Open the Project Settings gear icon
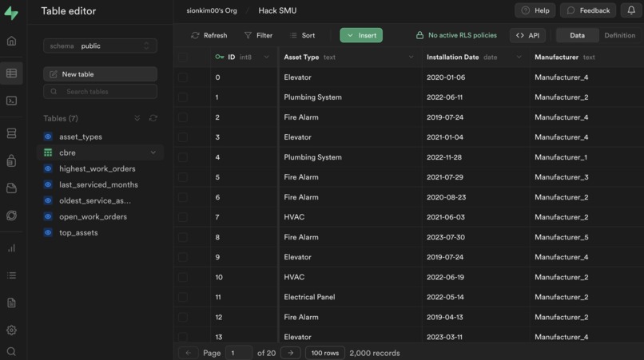The image size is (644, 360). [11, 330]
